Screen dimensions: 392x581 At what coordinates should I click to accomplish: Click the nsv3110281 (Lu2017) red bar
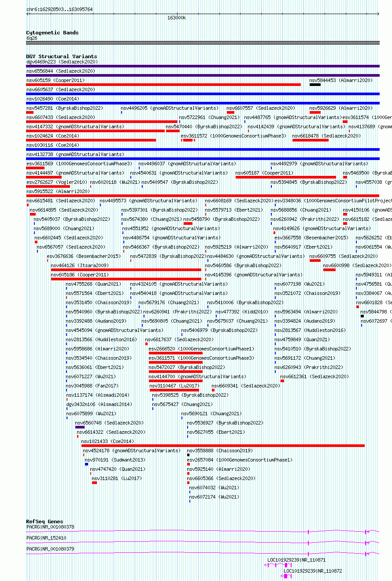coord(94,483)
